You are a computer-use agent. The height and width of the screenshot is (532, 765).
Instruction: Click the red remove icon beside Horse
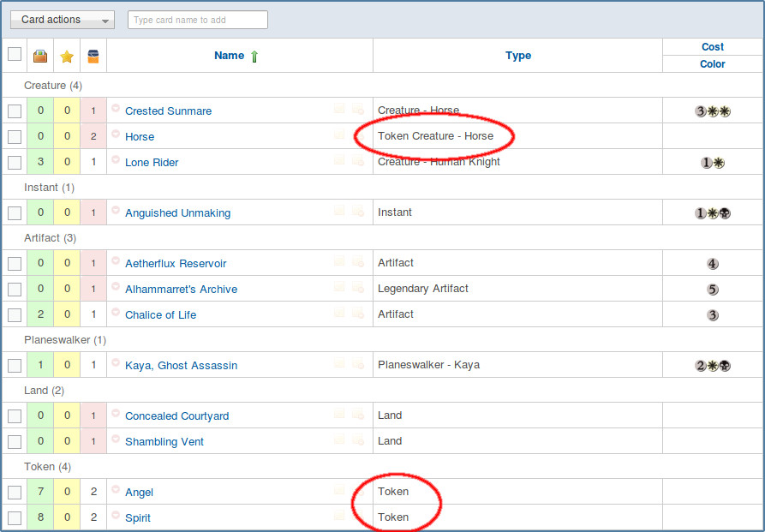116,134
